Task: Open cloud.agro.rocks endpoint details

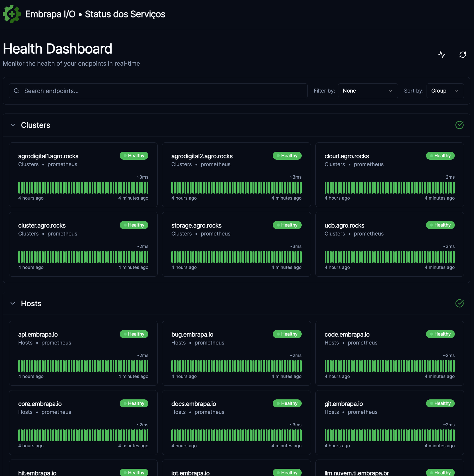Action: (x=347, y=156)
